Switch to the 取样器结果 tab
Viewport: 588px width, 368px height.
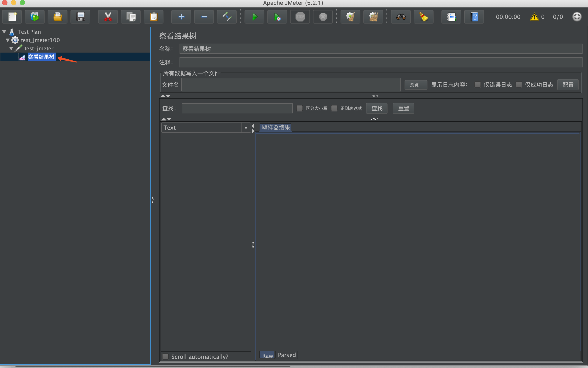tap(276, 127)
